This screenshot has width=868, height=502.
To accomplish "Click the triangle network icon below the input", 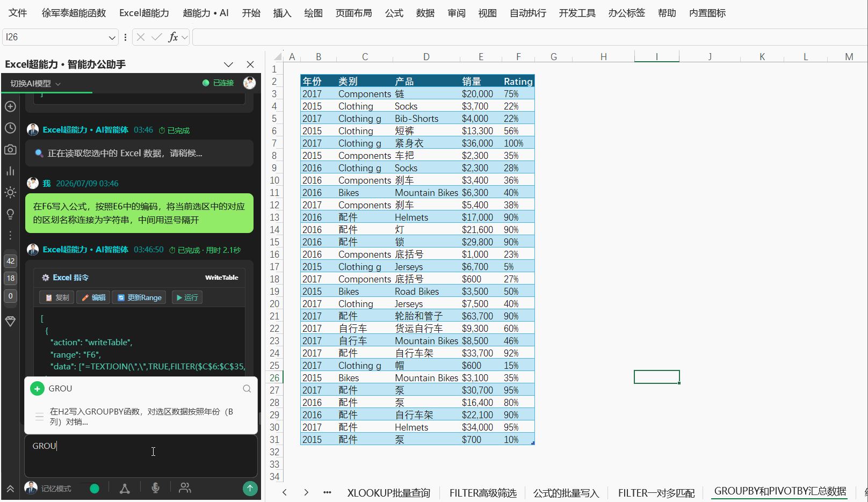I will (x=125, y=488).
